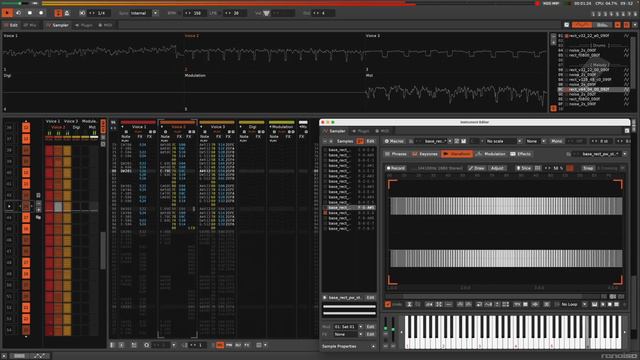Click the Edit button beside Samples
The width and height of the screenshot is (640, 360).
point(370,141)
